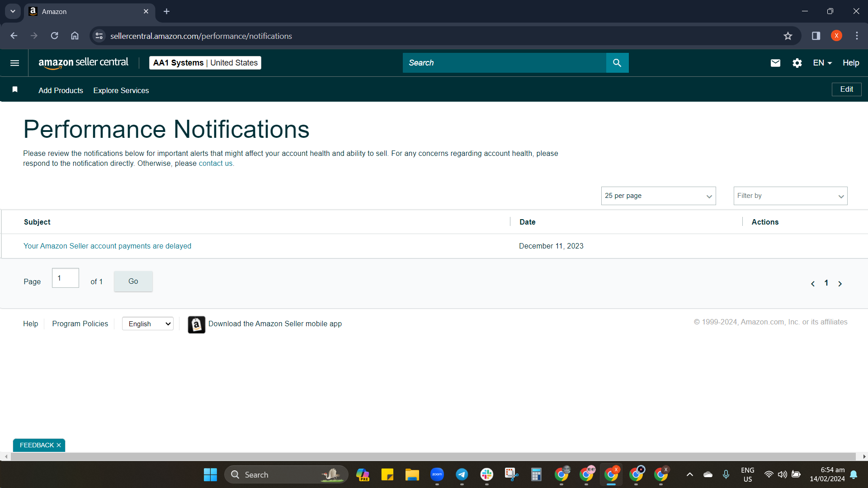Select current page number 1 in pager
Screen dimensions: 868x488
coord(826,283)
